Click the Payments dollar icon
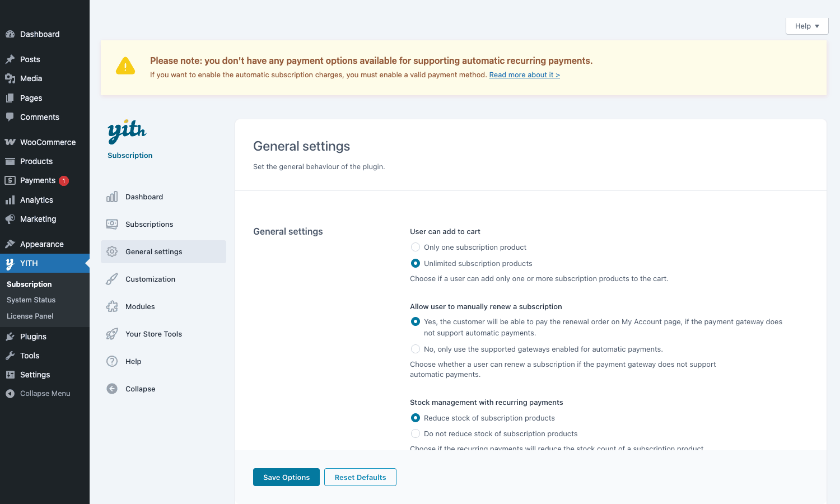The width and height of the screenshot is (840, 504). coord(10,180)
